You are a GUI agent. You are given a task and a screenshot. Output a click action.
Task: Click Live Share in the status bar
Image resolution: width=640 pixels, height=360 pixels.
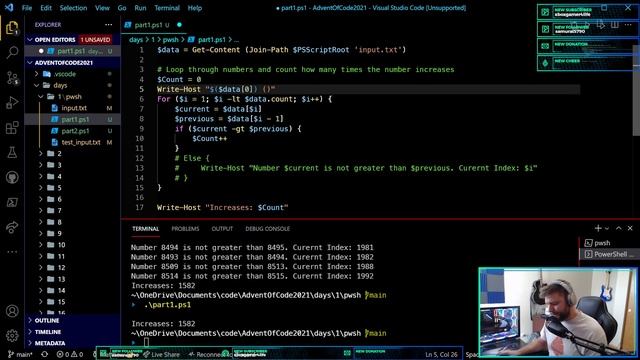click(162, 354)
